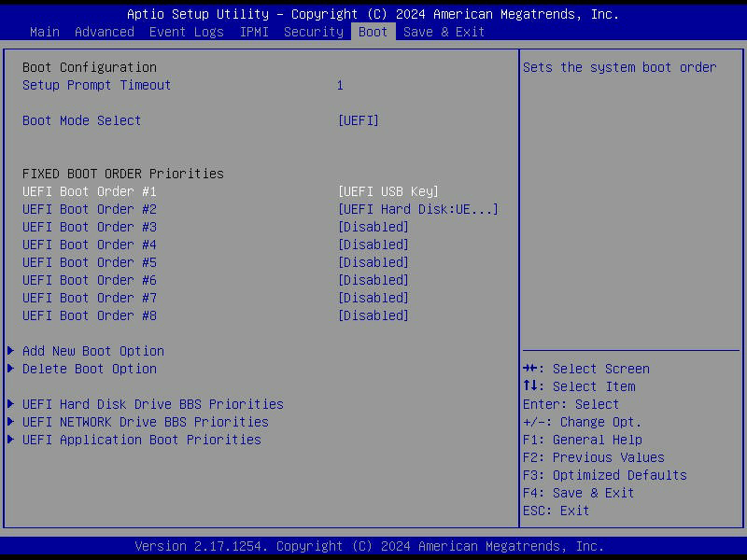Screen dimensions: 747x560
Task: Open the Save & Exit tab
Action: click(x=444, y=32)
